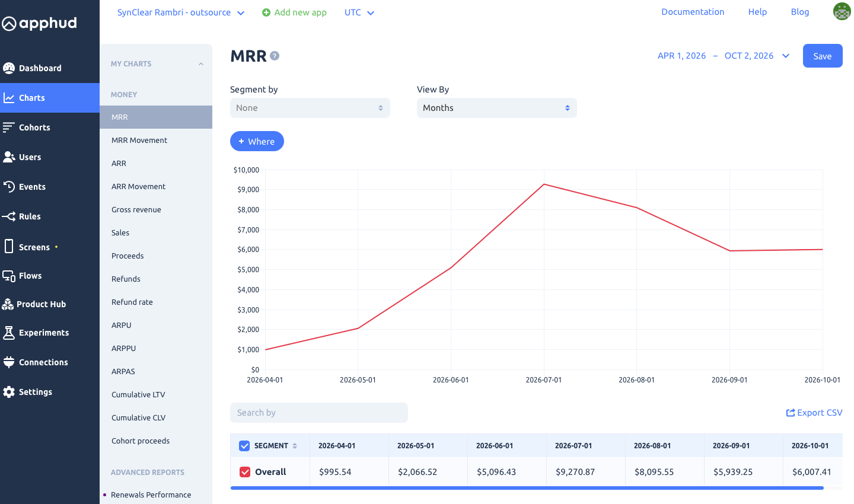Add a Where filter
Image resolution: width=854 pixels, height=504 pixels.
click(x=257, y=141)
